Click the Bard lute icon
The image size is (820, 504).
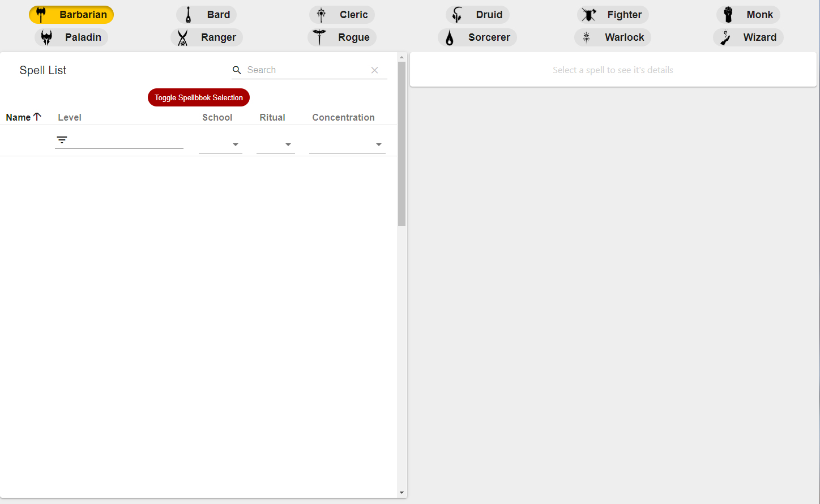tap(189, 15)
